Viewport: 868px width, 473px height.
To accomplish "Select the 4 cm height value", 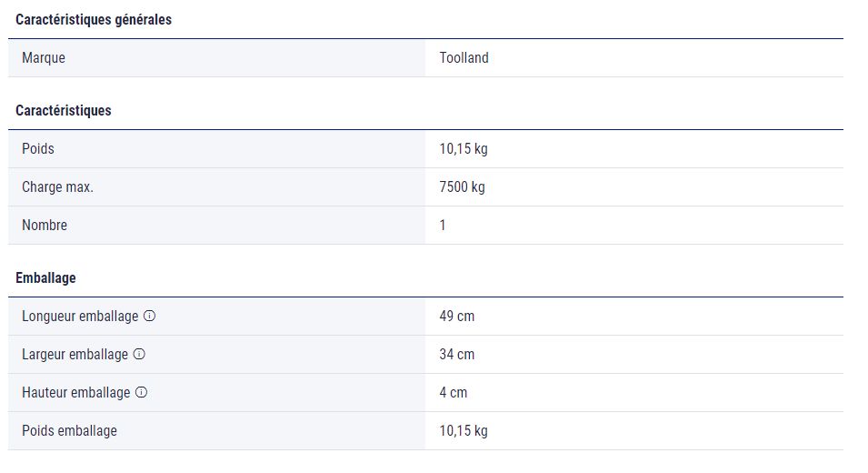I will (x=453, y=393).
